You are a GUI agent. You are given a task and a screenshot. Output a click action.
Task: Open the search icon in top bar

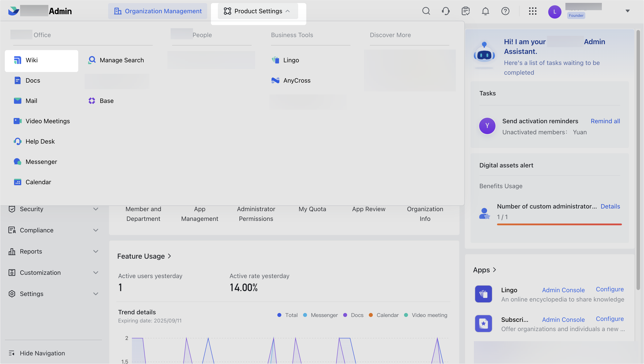click(x=426, y=11)
